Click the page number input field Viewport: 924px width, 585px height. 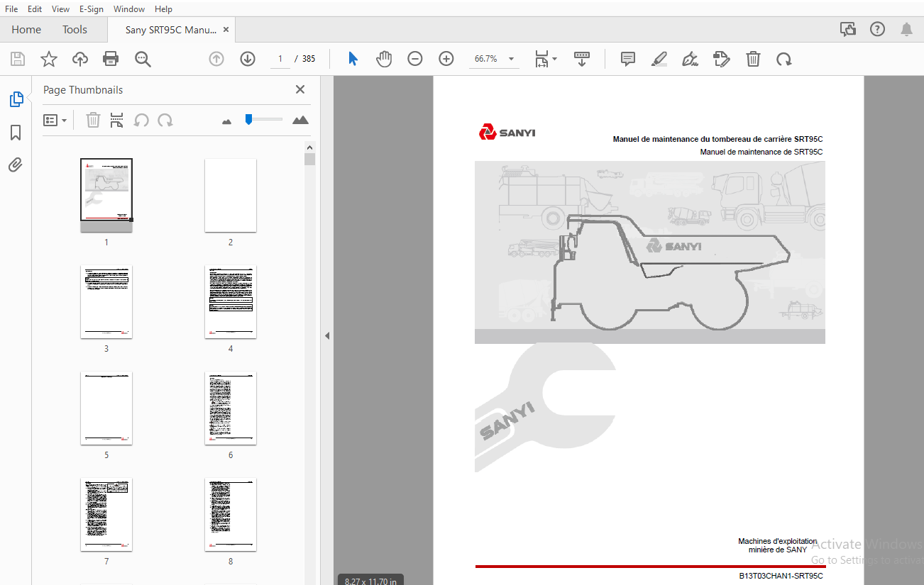[x=280, y=59]
